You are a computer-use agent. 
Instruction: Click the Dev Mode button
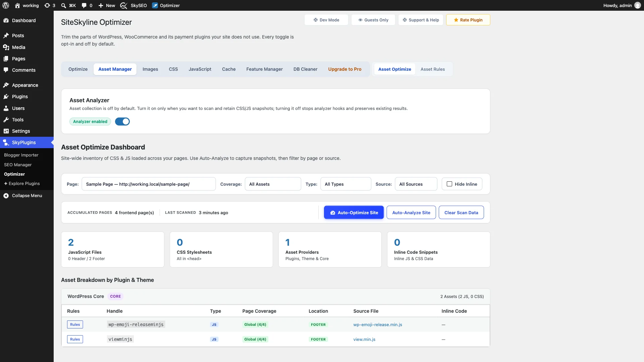[x=326, y=20]
